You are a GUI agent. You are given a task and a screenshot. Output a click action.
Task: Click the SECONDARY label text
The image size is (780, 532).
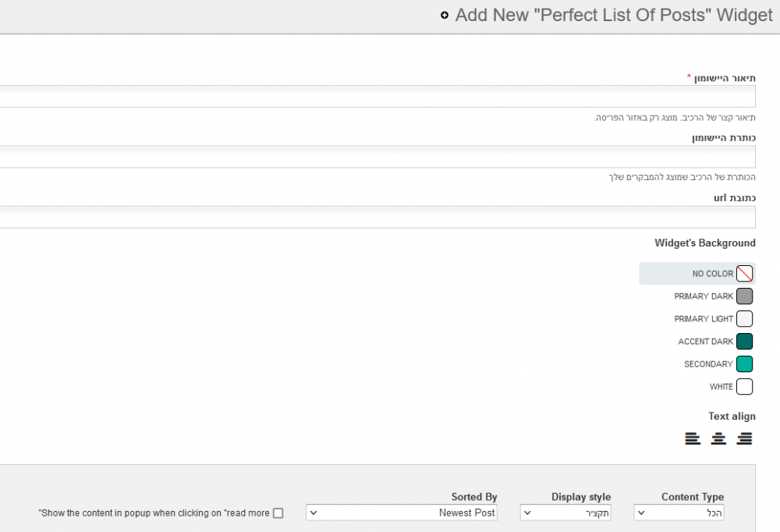[708, 364]
